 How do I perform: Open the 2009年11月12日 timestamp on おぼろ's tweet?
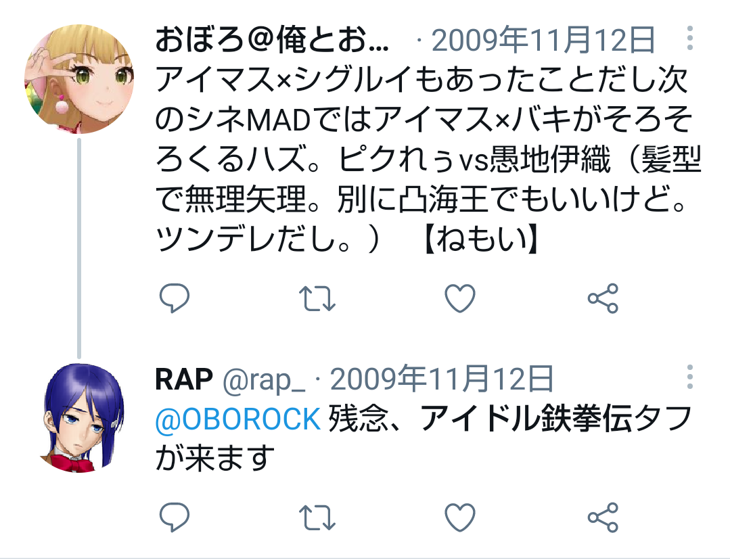(x=543, y=40)
